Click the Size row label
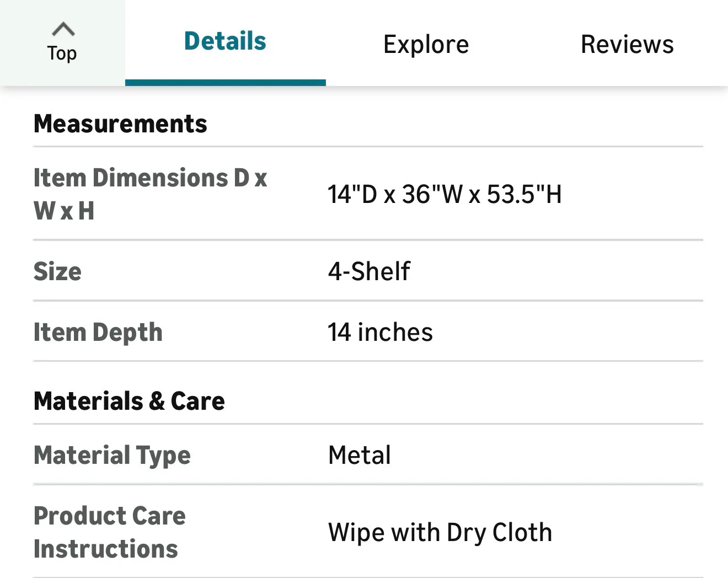Viewport: 728px width, 578px height. (x=57, y=271)
